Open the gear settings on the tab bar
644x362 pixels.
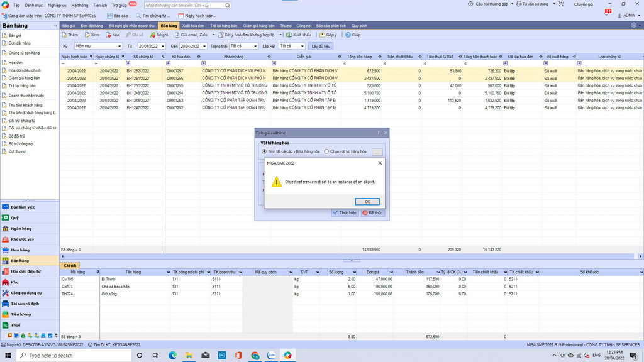click(634, 25)
